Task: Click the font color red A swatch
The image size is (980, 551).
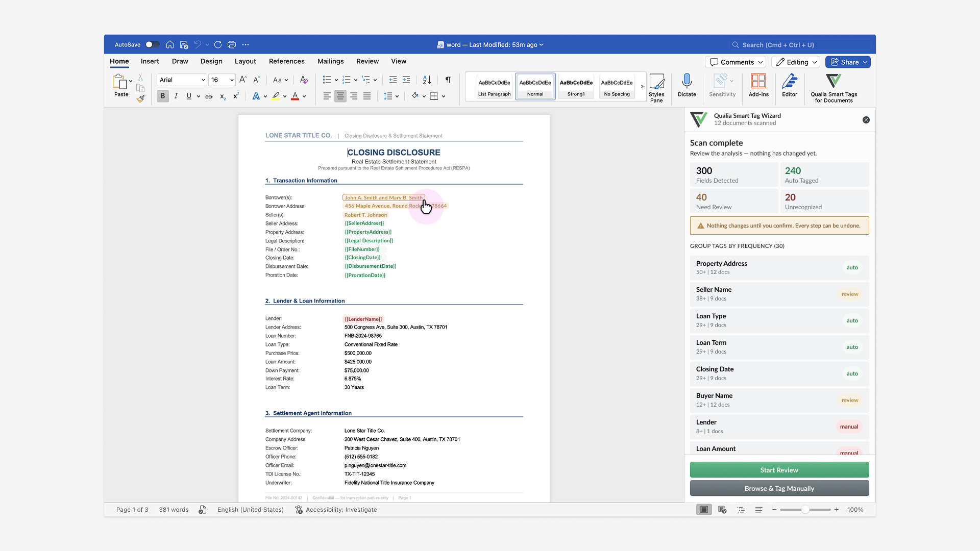Action: tap(295, 96)
